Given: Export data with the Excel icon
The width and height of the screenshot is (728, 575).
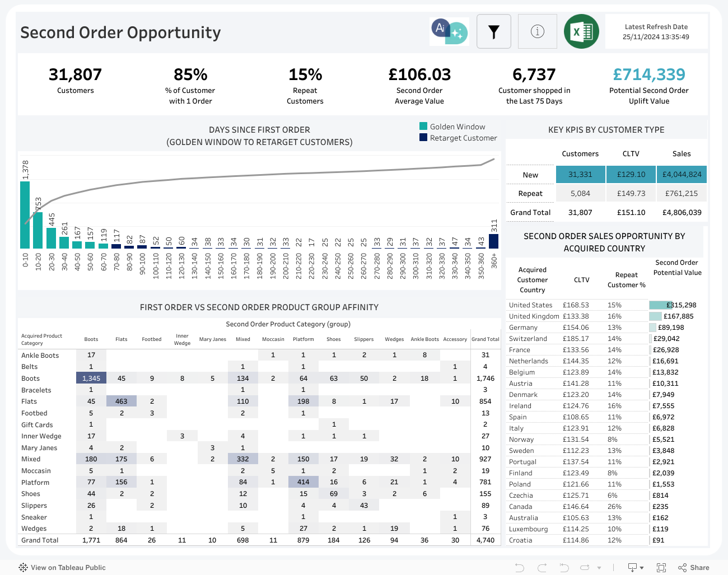Looking at the screenshot, I should pyautogui.click(x=581, y=31).
